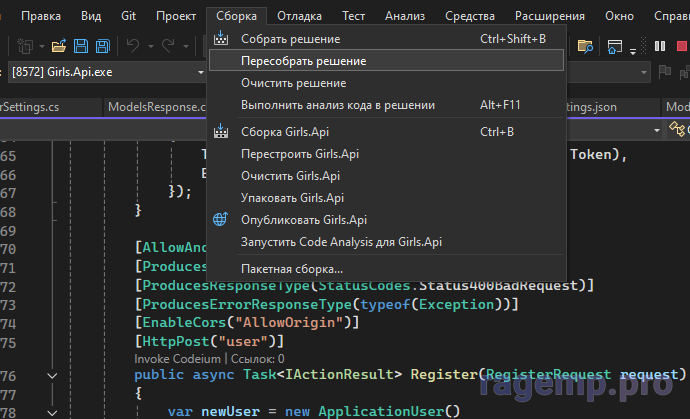
Task: Click the Invoke Codeium code lens link
Action: [178, 357]
